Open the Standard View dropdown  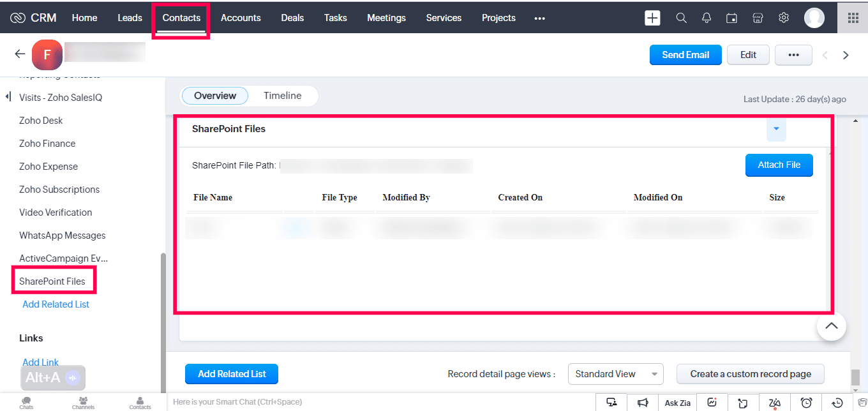(x=616, y=374)
